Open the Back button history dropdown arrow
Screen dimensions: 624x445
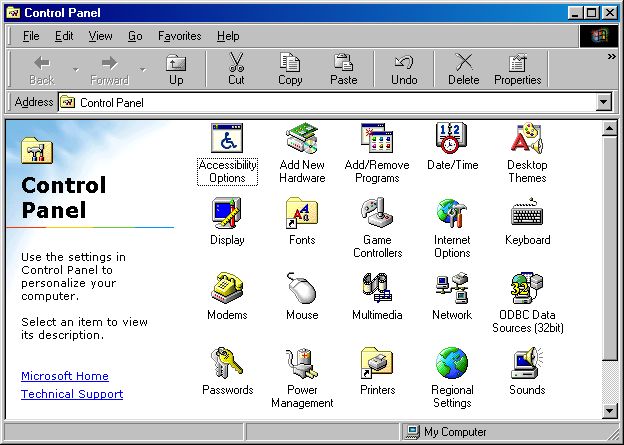pyautogui.click(x=74, y=70)
